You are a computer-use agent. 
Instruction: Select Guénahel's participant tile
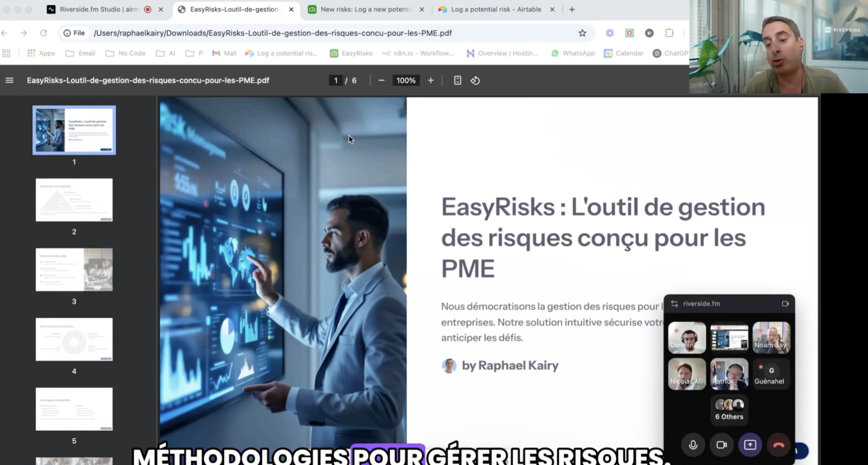[772, 374]
